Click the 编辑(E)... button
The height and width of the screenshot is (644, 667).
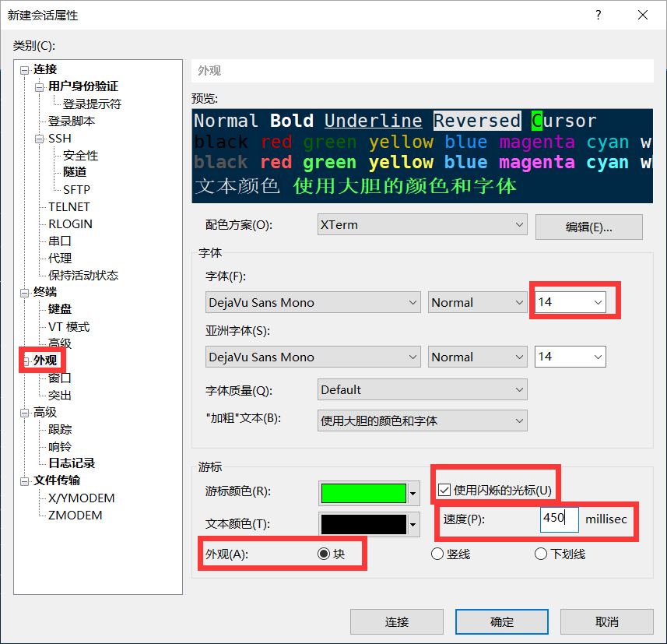588,227
